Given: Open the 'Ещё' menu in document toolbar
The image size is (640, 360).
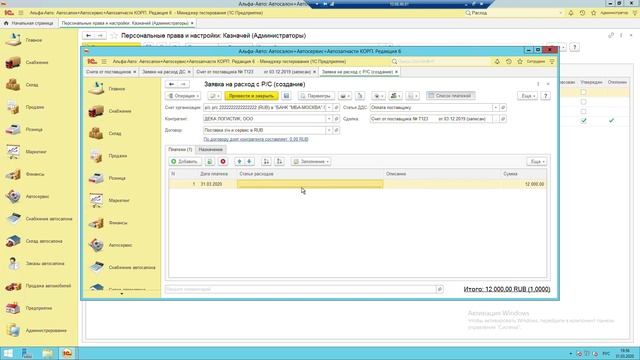Looking at the screenshot, I should click(527, 96).
